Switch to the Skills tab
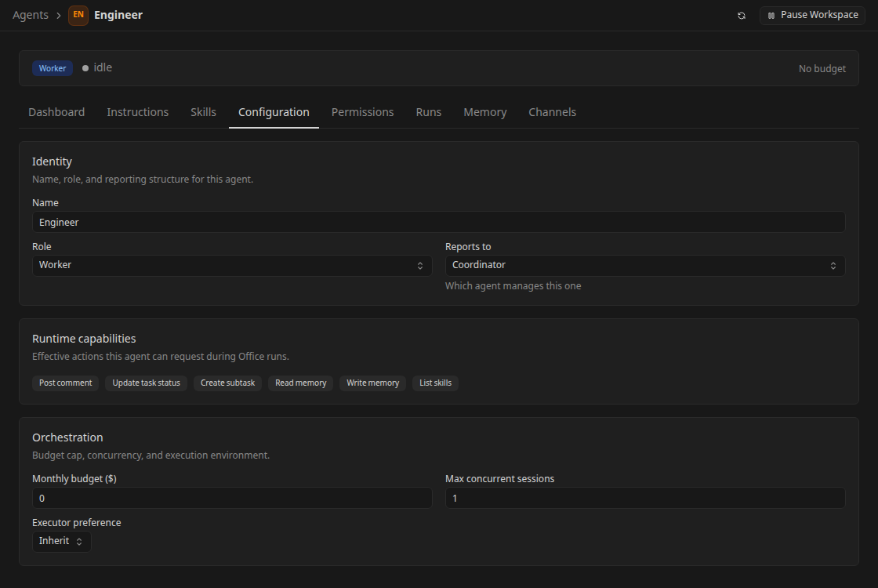This screenshot has width=878, height=588. [x=203, y=112]
